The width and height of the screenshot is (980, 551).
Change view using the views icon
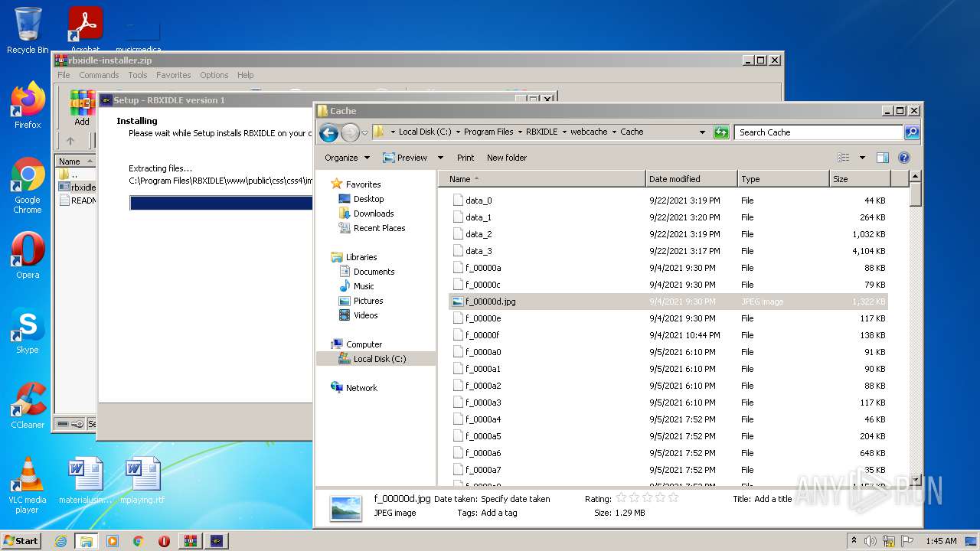pos(844,158)
